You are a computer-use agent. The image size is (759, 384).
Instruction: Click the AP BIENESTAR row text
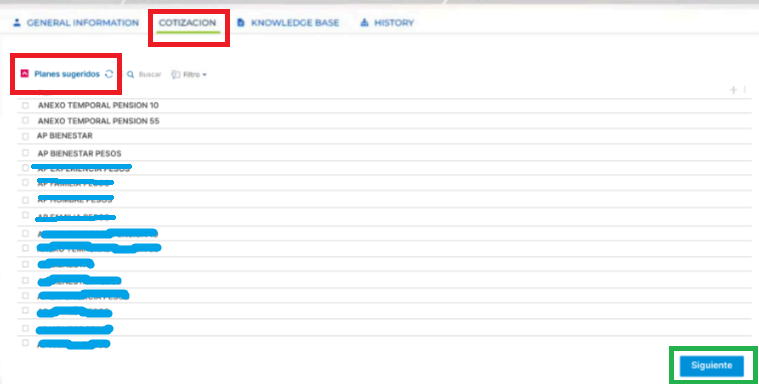pyautogui.click(x=65, y=136)
